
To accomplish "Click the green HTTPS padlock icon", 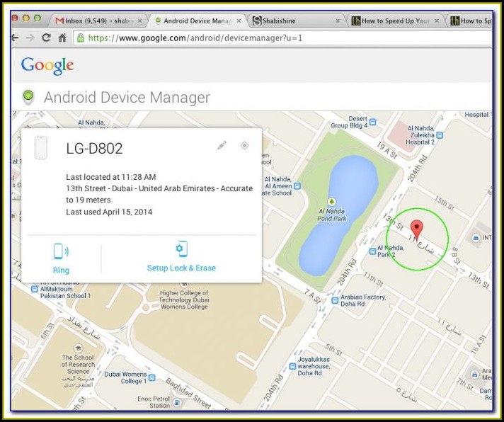I will pyautogui.click(x=80, y=38).
